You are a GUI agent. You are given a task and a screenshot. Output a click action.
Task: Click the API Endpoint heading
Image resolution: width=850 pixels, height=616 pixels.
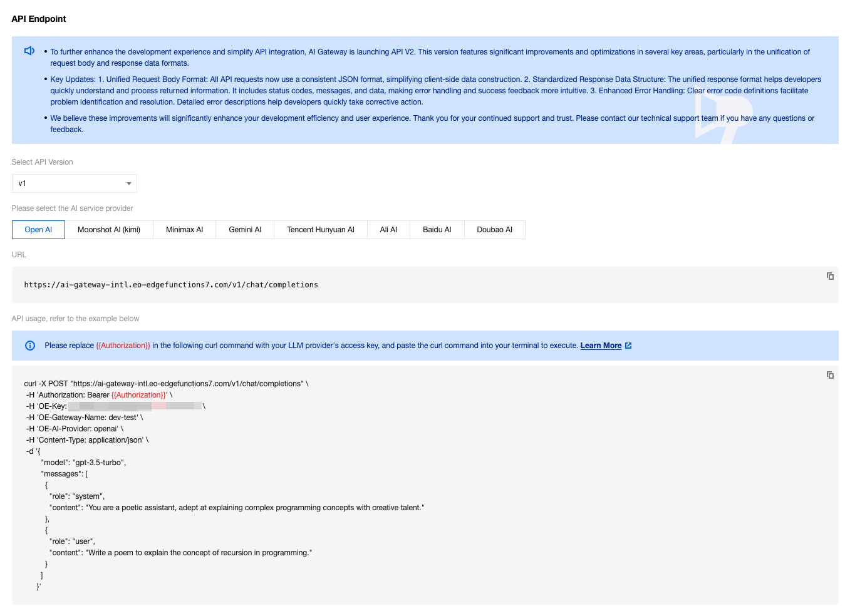(x=39, y=19)
